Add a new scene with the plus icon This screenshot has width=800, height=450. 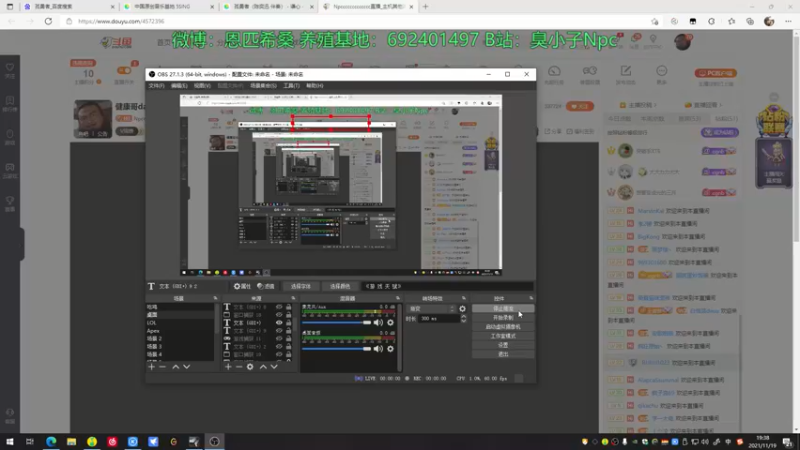tap(151, 366)
